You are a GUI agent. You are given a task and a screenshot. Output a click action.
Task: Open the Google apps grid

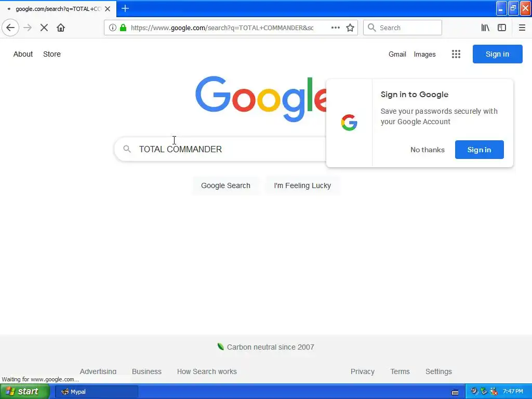click(456, 54)
